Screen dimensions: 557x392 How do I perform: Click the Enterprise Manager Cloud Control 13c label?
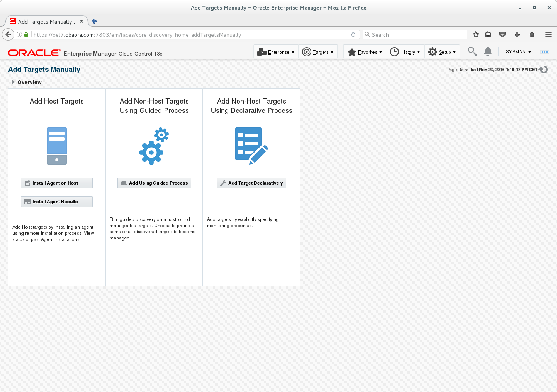pos(113,54)
